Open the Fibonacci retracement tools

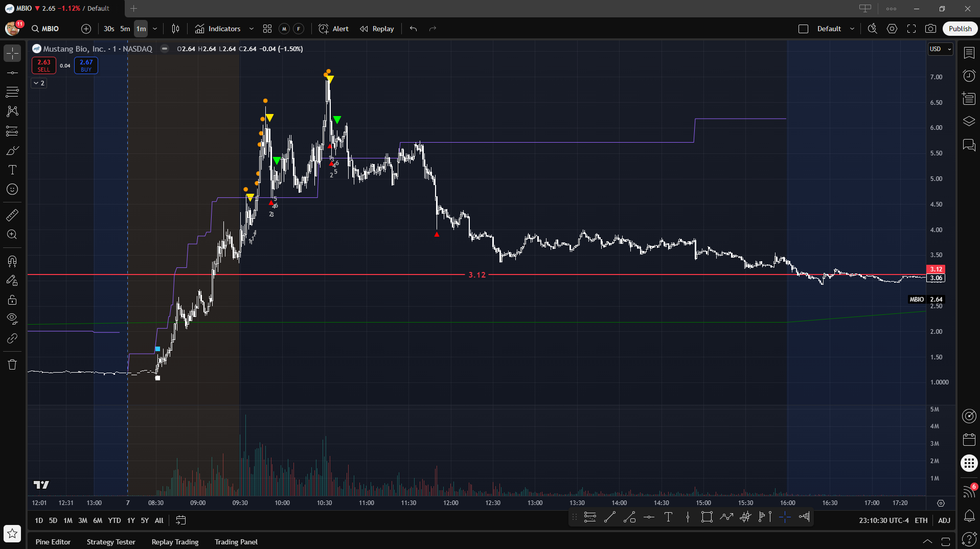12,92
